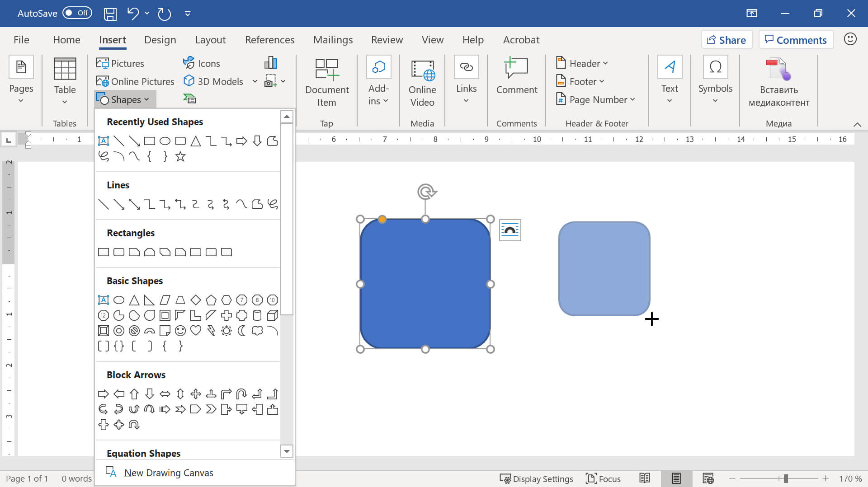Switch to Read Mode view
Image resolution: width=868 pixels, height=487 pixels.
(644, 478)
